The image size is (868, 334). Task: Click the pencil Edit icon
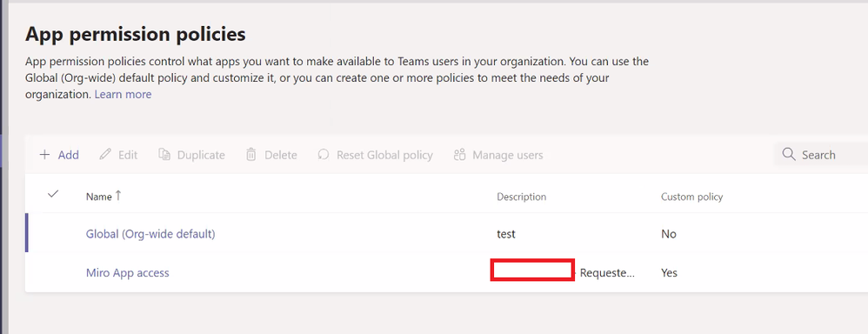point(105,155)
